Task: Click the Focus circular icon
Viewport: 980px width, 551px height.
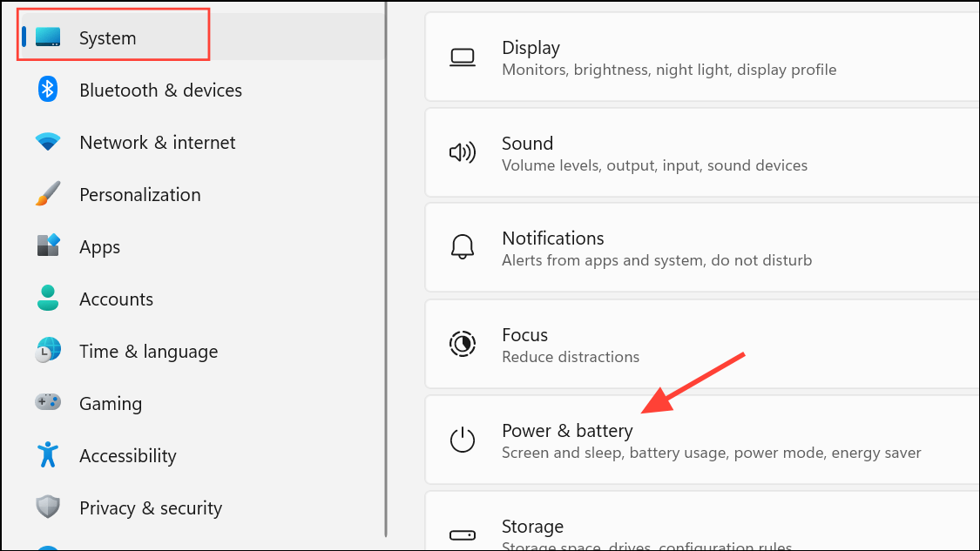Action: point(462,345)
